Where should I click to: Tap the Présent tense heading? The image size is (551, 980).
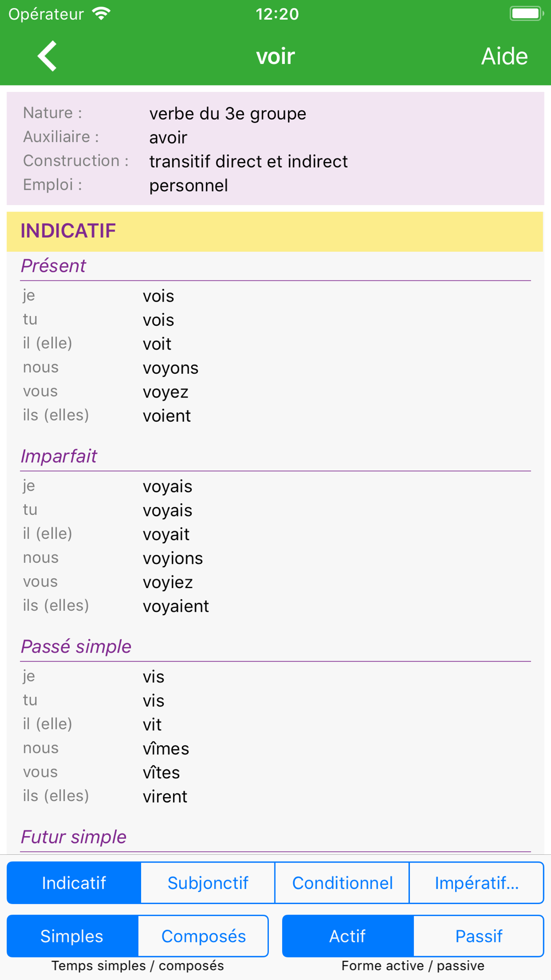pos(53,266)
